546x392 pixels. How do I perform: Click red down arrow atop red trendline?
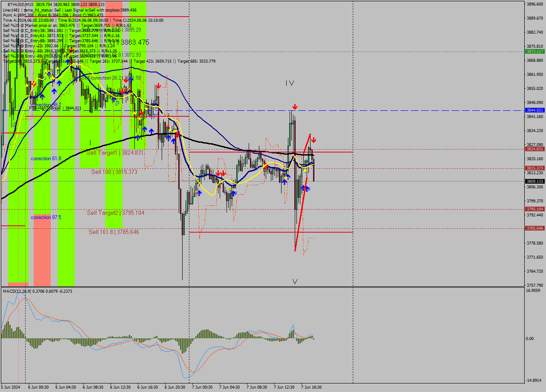(314, 140)
